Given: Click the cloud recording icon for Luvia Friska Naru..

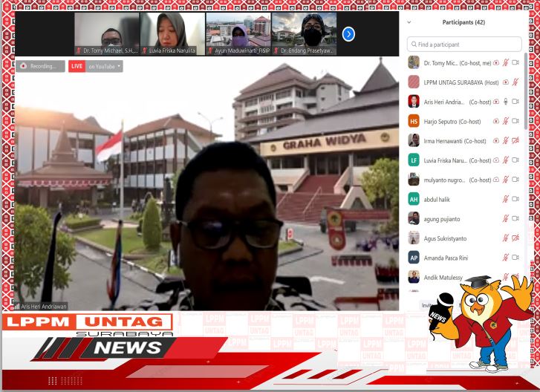Looking at the screenshot, I should coord(496,160).
